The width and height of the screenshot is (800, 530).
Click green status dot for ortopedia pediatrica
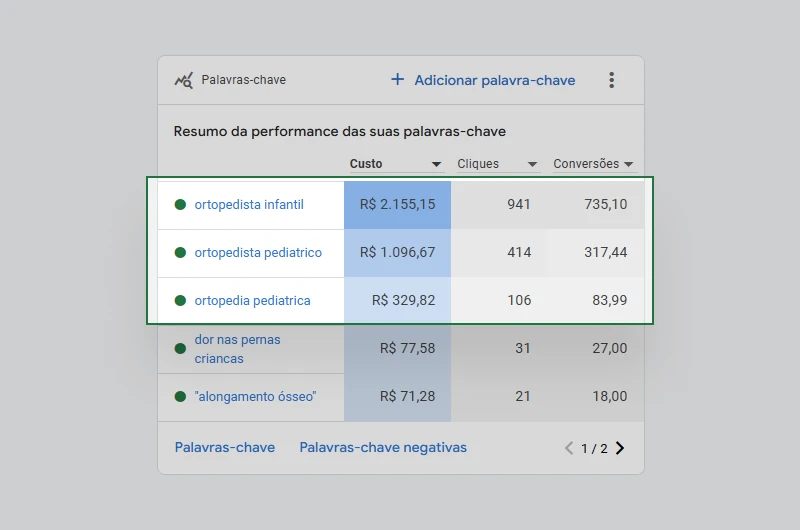180,301
